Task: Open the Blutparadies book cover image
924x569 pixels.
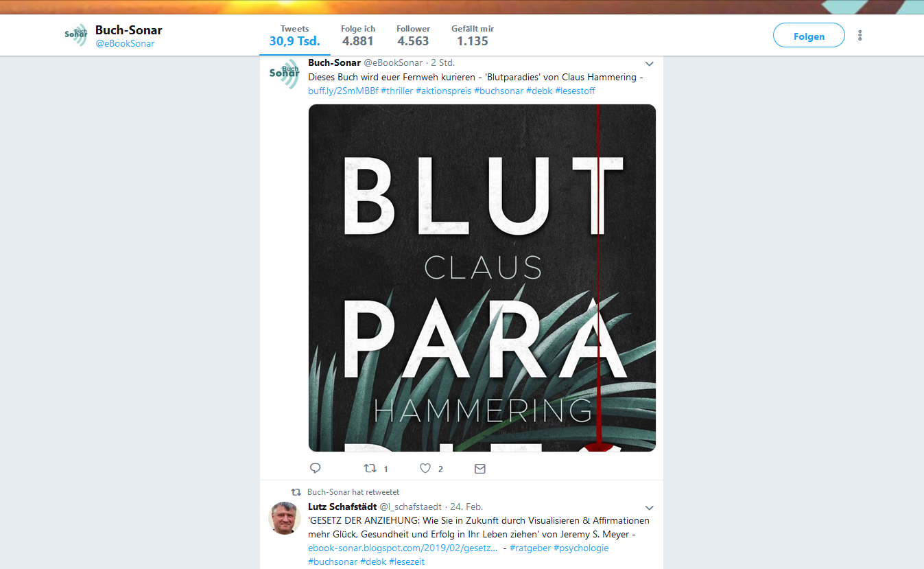Action: 482,278
